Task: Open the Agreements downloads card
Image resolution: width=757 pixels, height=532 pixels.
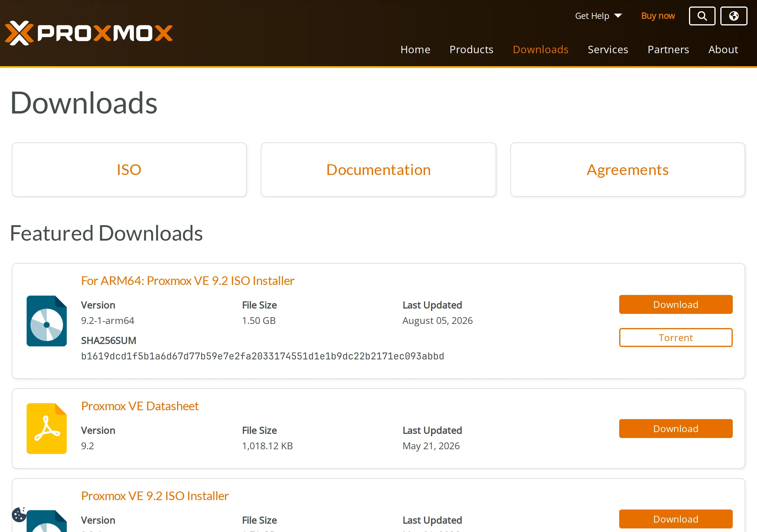Action: click(627, 170)
